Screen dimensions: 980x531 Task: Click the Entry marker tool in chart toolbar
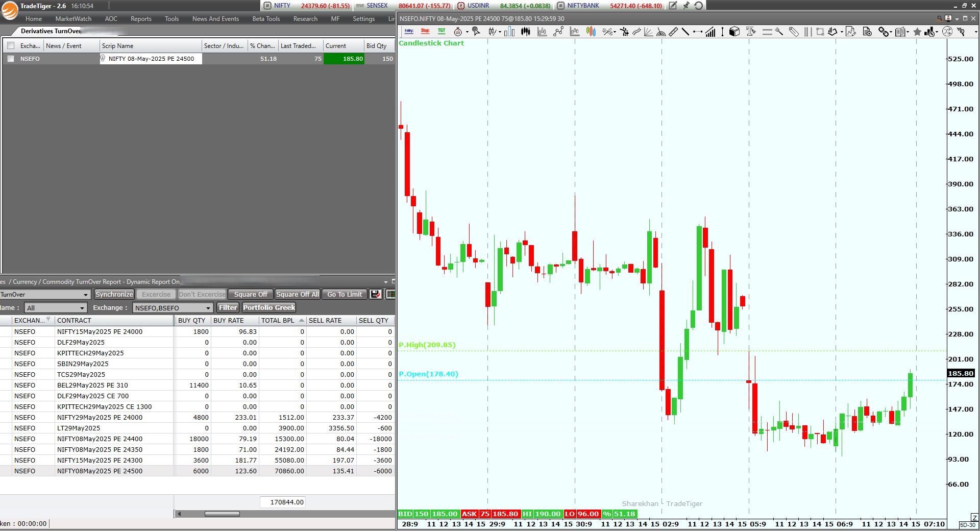tap(409, 32)
